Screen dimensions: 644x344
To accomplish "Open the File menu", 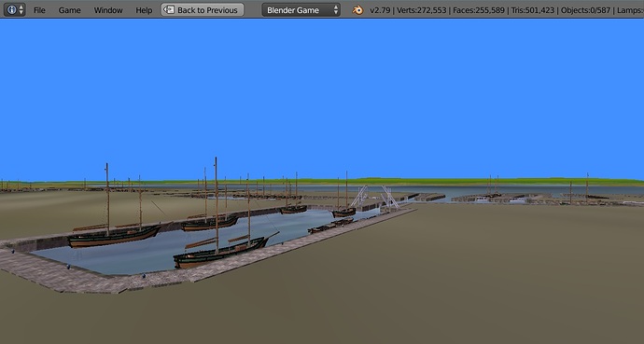I will 39,10.
